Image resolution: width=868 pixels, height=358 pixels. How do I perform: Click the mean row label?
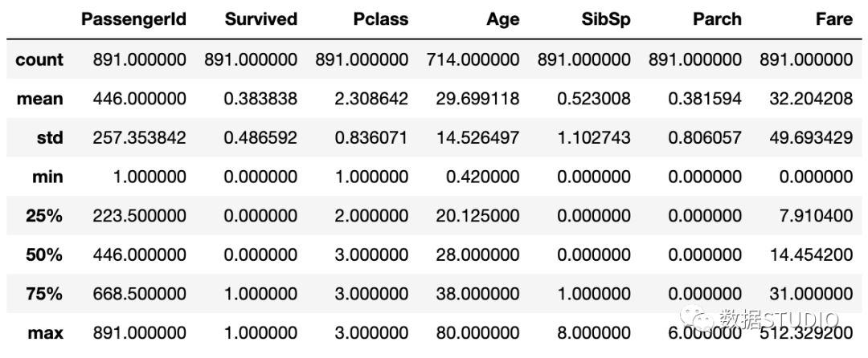point(40,99)
